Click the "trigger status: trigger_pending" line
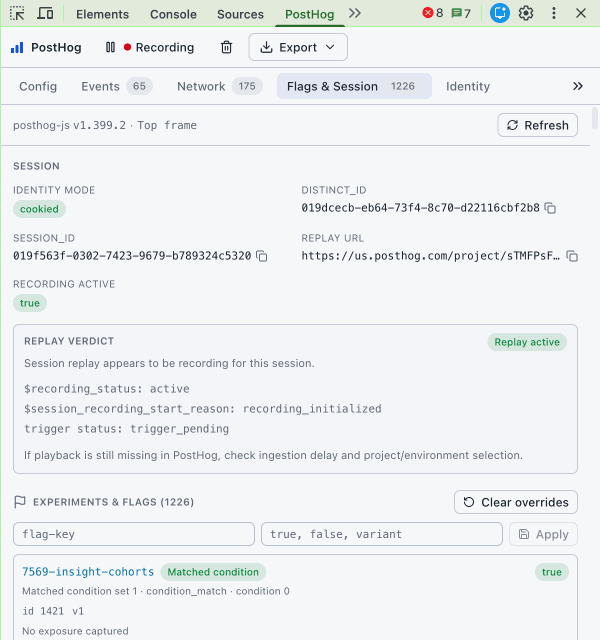Image resolution: width=600 pixels, height=640 pixels. (127, 429)
